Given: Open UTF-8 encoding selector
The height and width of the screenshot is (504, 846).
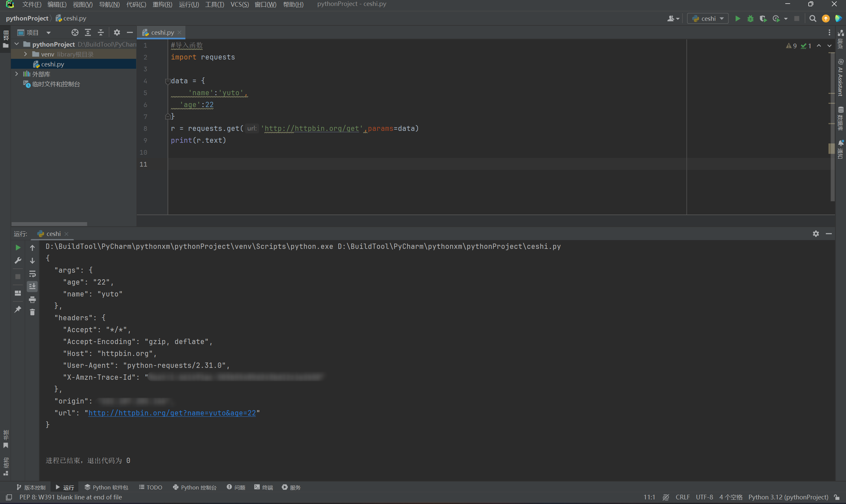Looking at the screenshot, I should (x=704, y=497).
